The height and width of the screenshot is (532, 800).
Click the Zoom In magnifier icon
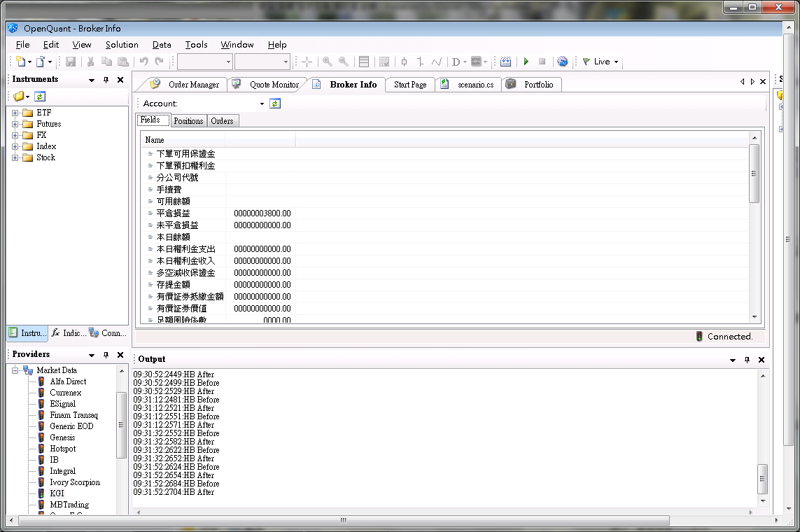tap(327, 62)
